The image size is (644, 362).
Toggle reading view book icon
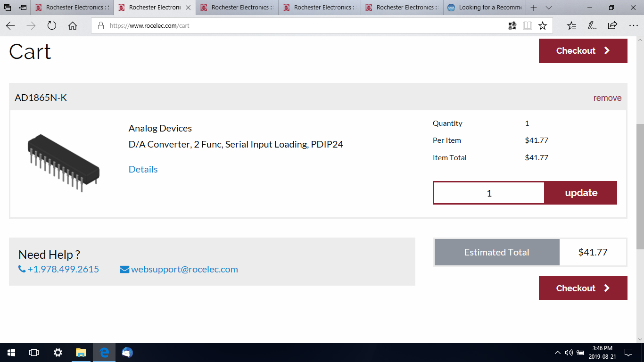point(528,26)
